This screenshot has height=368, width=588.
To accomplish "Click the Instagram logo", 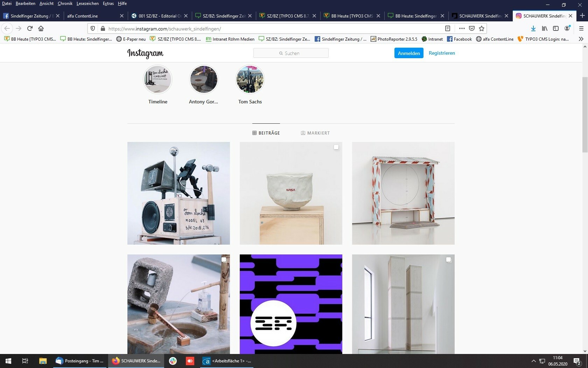I will coord(145,53).
